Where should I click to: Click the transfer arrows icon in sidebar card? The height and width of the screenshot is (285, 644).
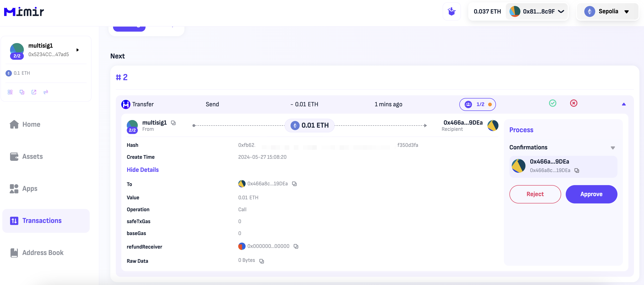coord(46,92)
